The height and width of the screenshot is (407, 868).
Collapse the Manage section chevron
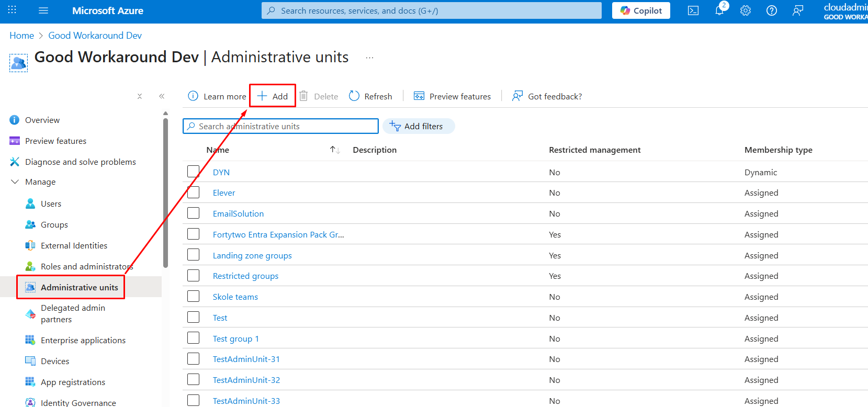[x=15, y=182]
